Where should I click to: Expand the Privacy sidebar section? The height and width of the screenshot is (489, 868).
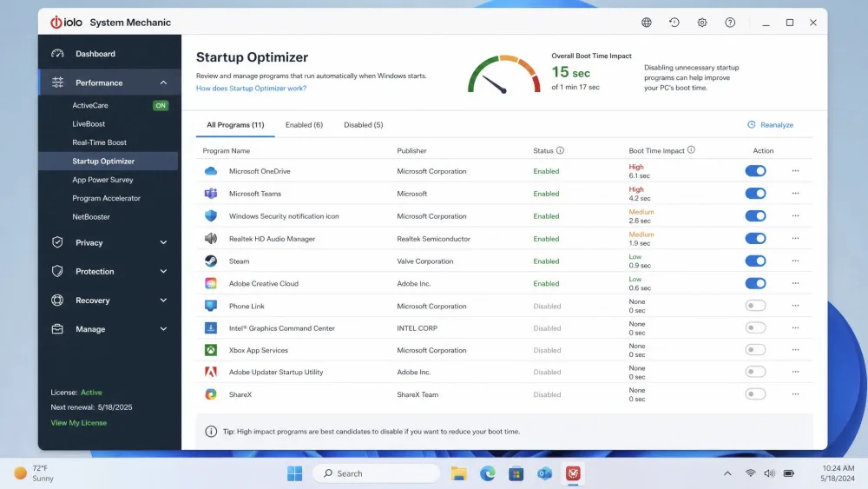pyautogui.click(x=163, y=242)
